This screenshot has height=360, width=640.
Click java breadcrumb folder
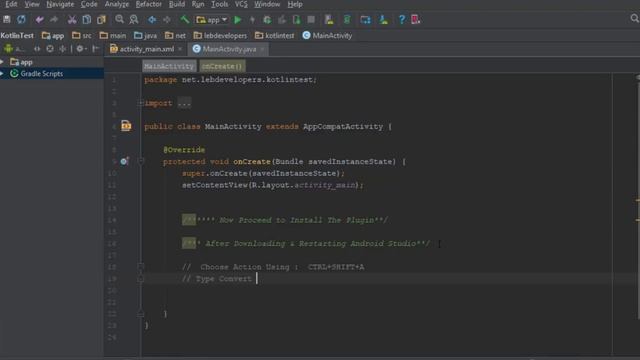145,36
